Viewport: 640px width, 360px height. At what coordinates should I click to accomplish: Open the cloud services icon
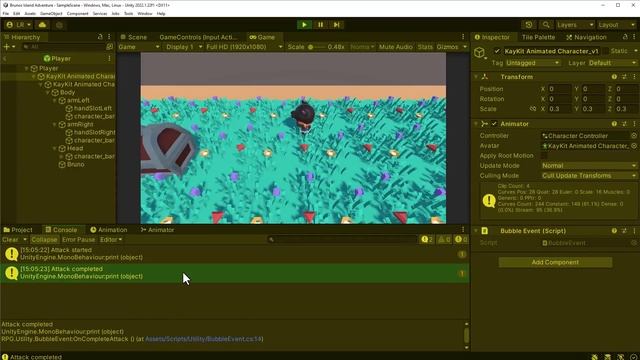point(42,25)
